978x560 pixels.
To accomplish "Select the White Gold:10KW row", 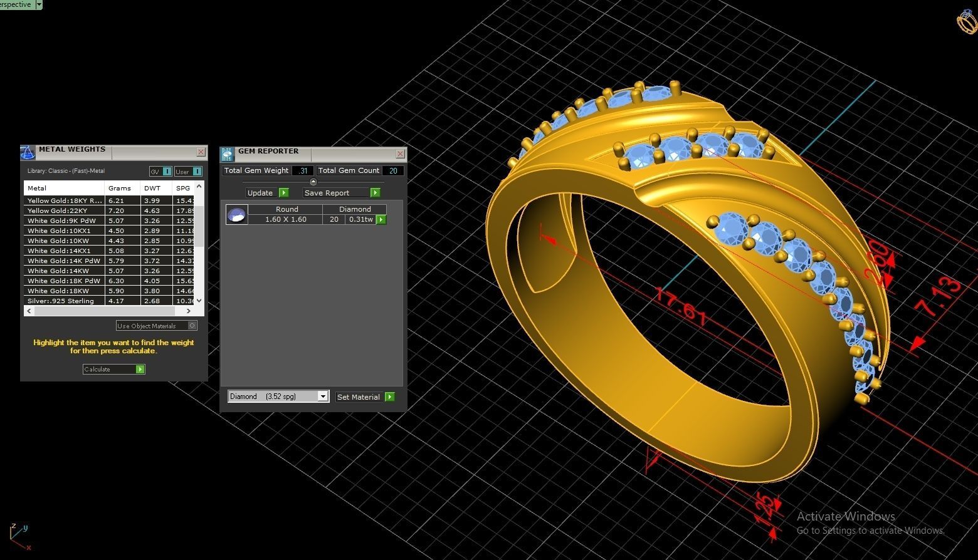I will (x=109, y=241).
